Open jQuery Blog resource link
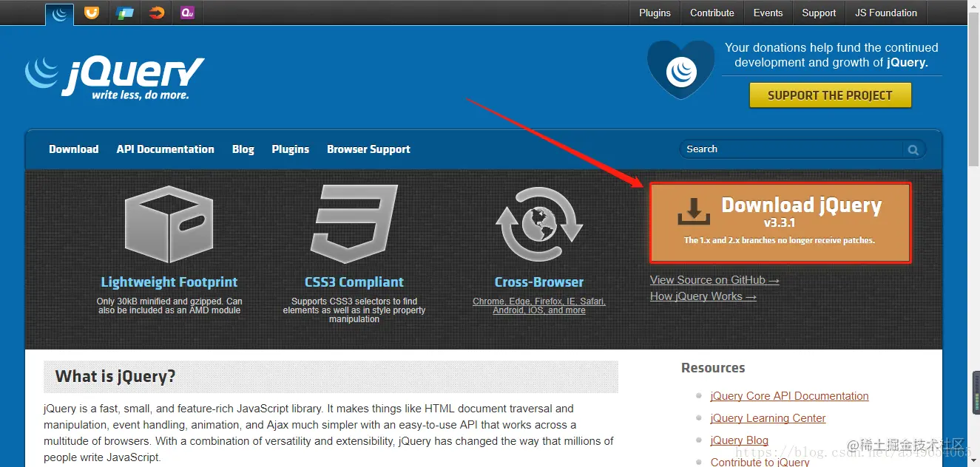The height and width of the screenshot is (467, 980). (x=739, y=440)
